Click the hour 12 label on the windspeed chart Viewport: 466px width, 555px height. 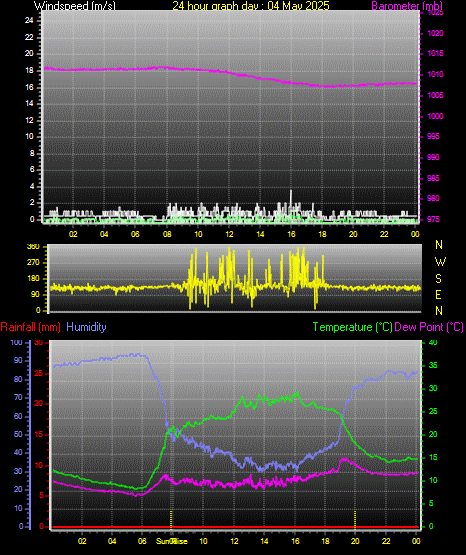229,234
